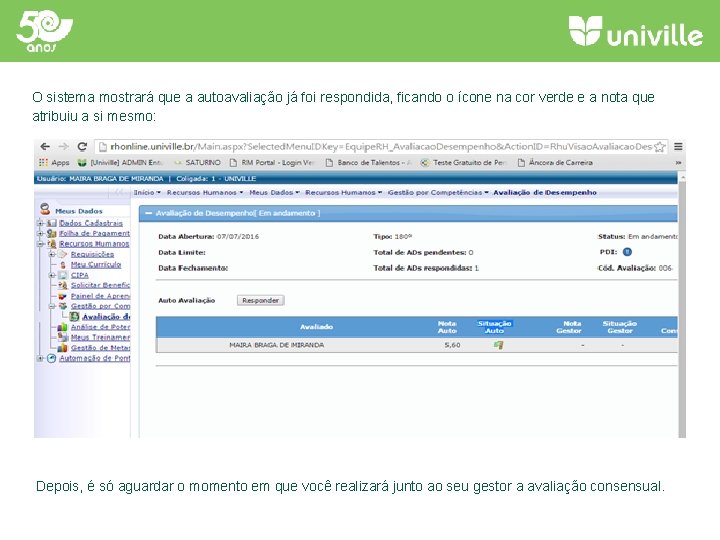Image resolution: width=720 pixels, height=540 pixels.
Task: Click the Meu Currículo icon
Action: [x=63, y=265]
